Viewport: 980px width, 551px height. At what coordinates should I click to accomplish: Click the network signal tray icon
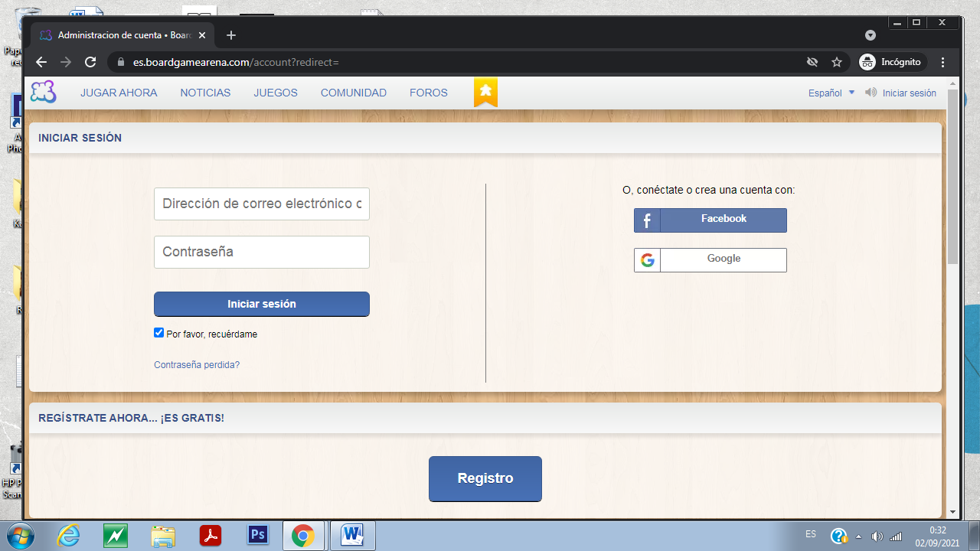(x=896, y=536)
